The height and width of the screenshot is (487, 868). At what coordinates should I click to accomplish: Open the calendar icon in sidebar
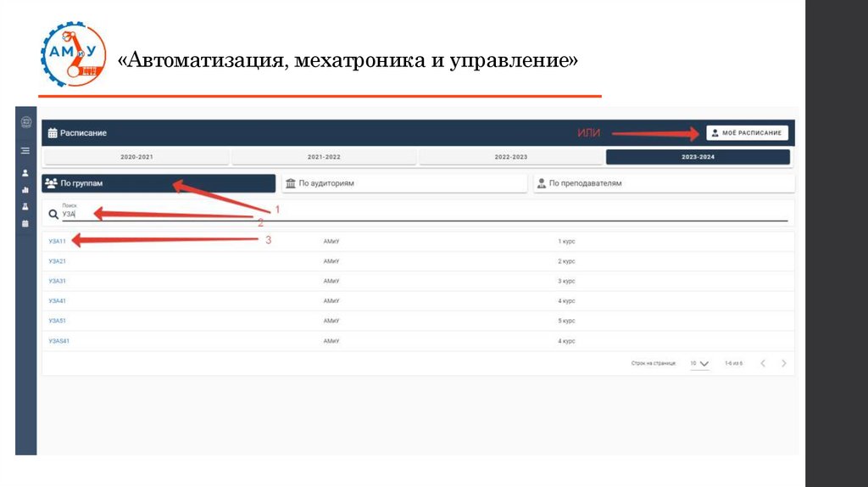pyautogui.click(x=25, y=223)
